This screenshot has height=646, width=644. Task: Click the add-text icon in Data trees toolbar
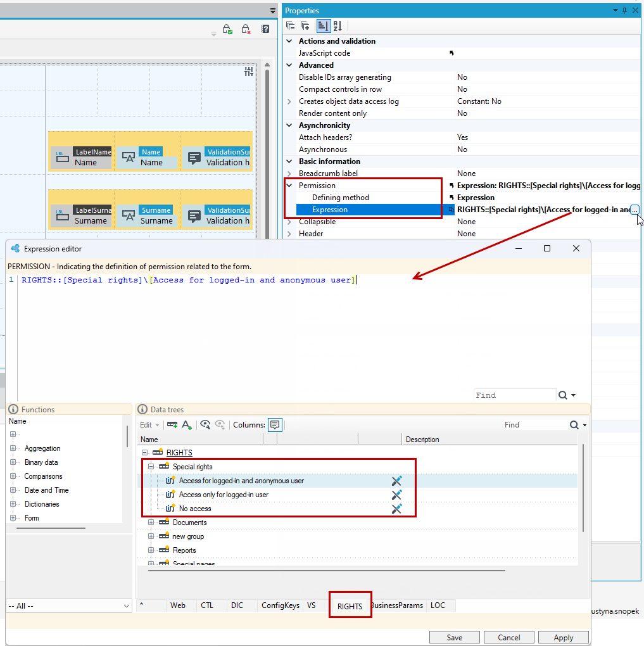[x=187, y=425]
